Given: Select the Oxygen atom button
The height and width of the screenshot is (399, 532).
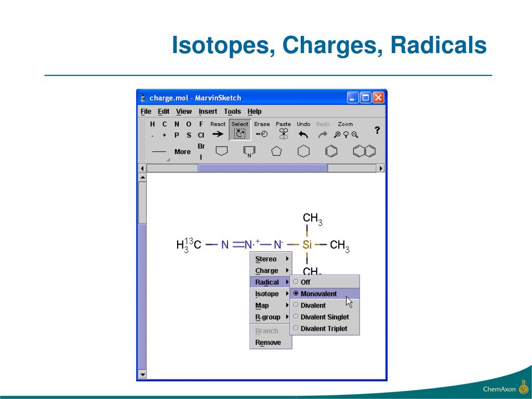Looking at the screenshot, I should point(189,124).
